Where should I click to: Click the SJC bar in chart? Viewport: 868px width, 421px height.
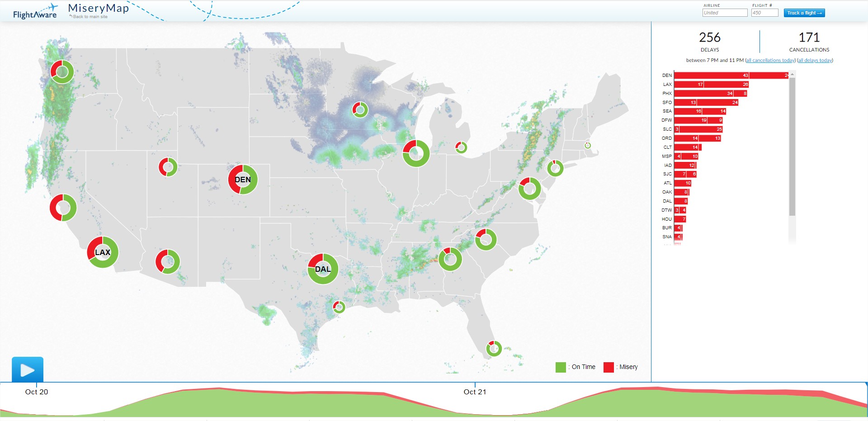(x=685, y=174)
